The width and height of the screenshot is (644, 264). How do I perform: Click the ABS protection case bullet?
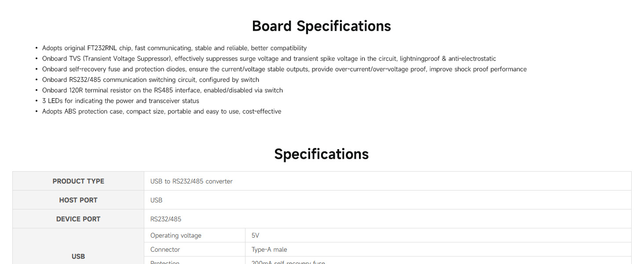tap(161, 111)
